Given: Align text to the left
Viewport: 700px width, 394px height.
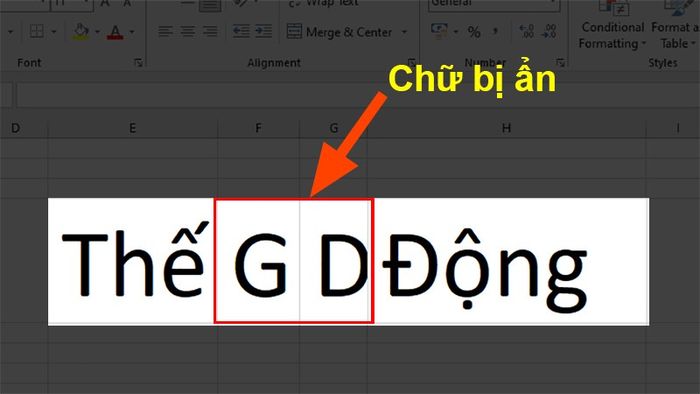Looking at the screenshot, I should tap(166, 31).
